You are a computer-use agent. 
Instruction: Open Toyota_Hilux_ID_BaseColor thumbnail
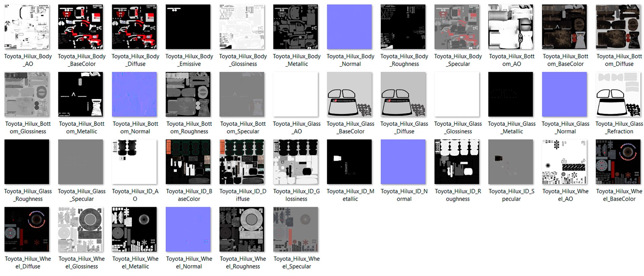pos(188,162)
